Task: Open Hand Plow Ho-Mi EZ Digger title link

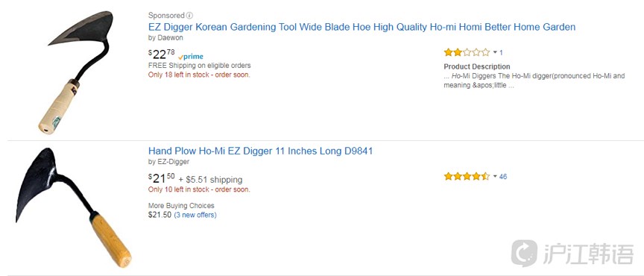Action: click(260, 151)
